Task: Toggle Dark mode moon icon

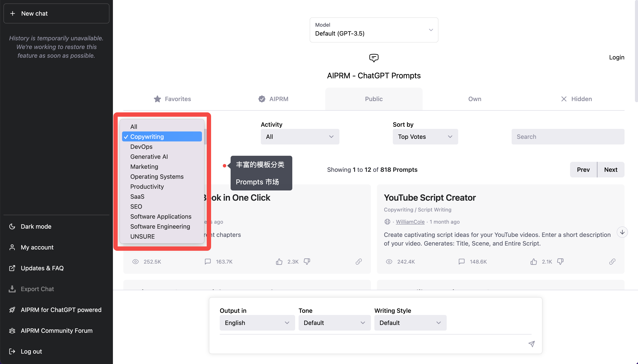Action: 12,226
